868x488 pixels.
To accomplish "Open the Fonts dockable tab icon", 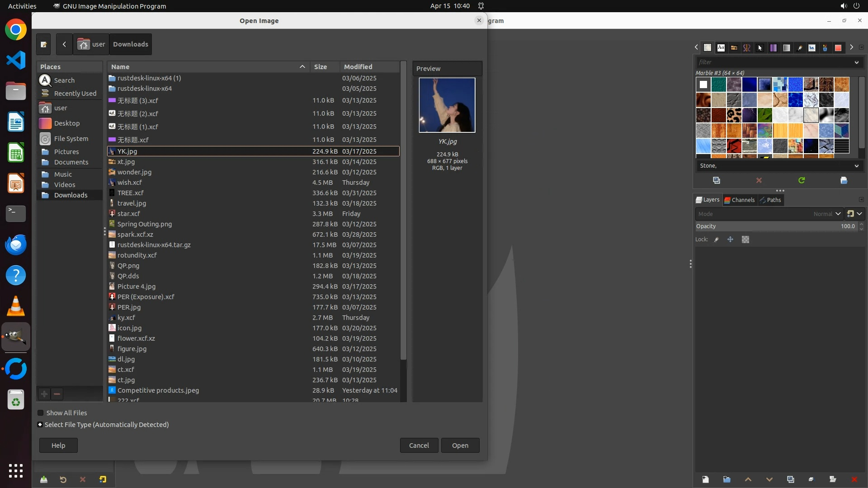I will [x=721, y=47].
